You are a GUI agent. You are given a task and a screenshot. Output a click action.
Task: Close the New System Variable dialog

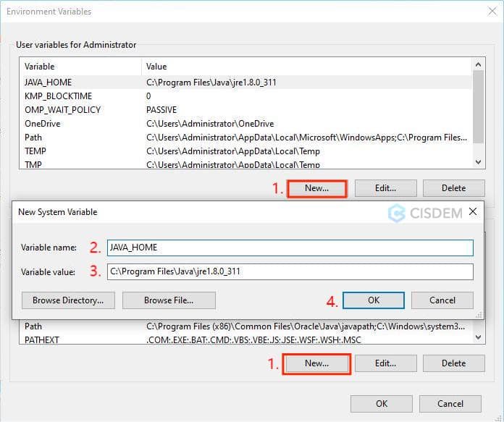[473, 211]
